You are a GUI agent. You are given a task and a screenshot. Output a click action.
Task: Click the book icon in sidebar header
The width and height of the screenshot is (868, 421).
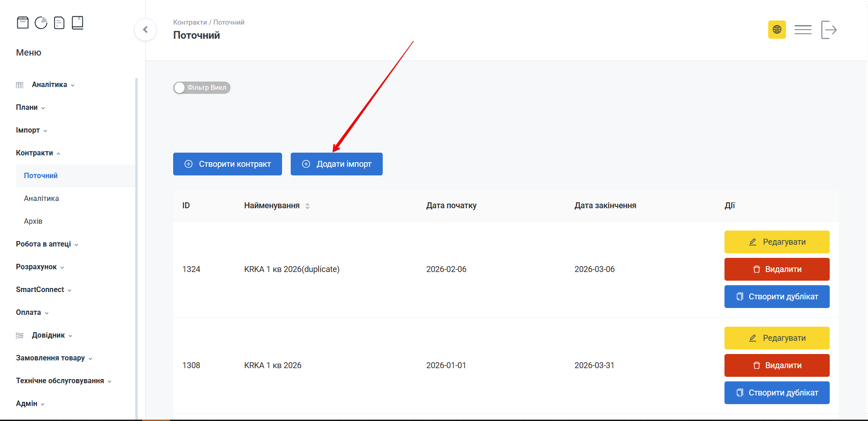click(x=77, y=22)
